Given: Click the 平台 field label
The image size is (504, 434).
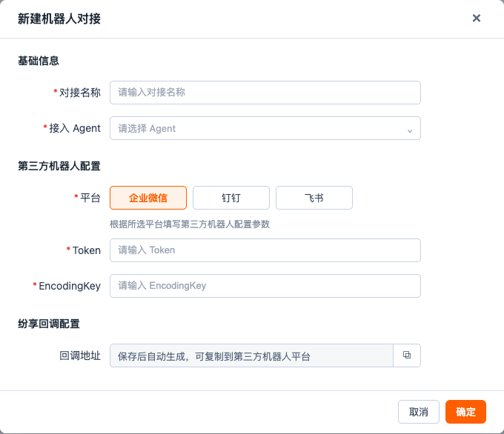Looking at the screenshot, I should click(x=90, y=198).
